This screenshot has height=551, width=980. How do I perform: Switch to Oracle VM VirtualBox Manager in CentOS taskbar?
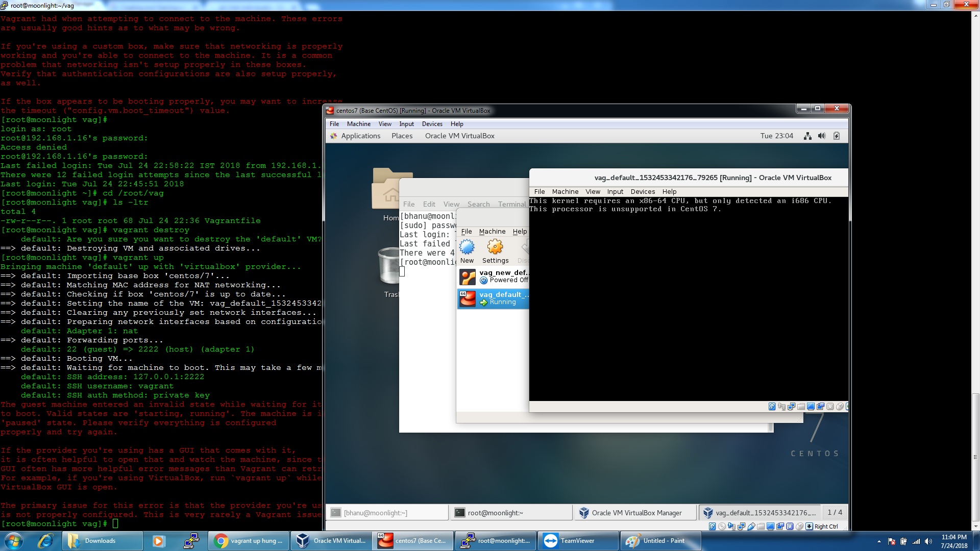coord(635,513)
